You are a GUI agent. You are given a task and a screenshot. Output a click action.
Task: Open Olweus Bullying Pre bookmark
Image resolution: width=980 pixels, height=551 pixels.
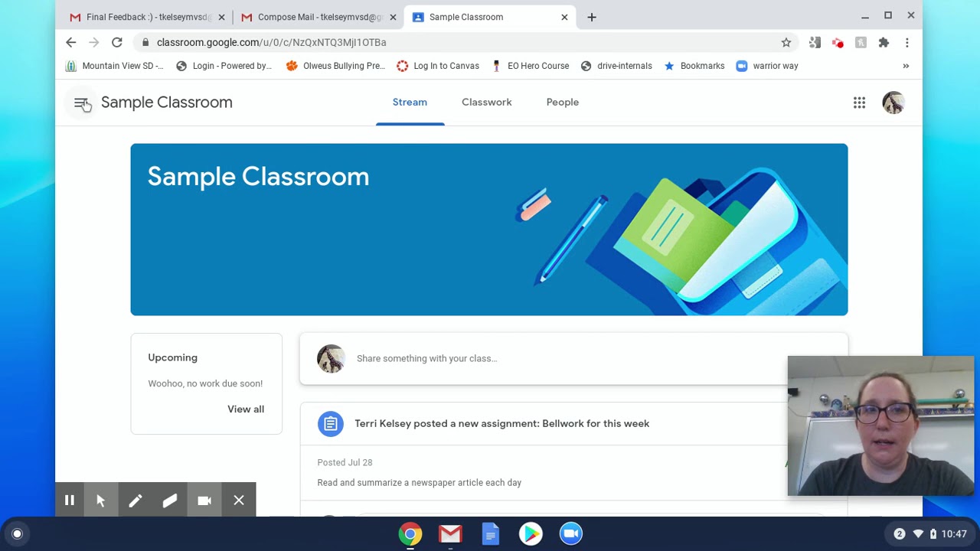tap(335, 66)
